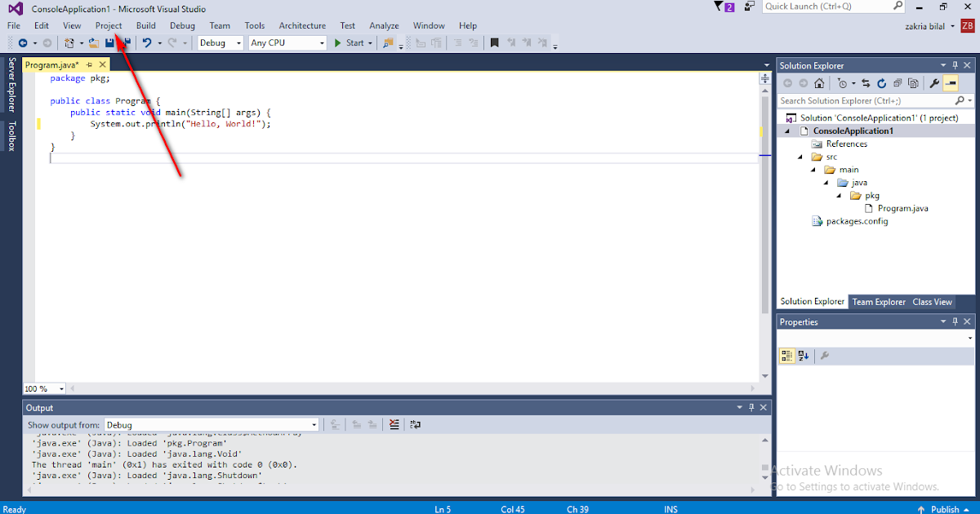Viewport: 980px width, 514px height.
Task: Click the Collapse All icon in Solution Explorer
Action: 897,83
